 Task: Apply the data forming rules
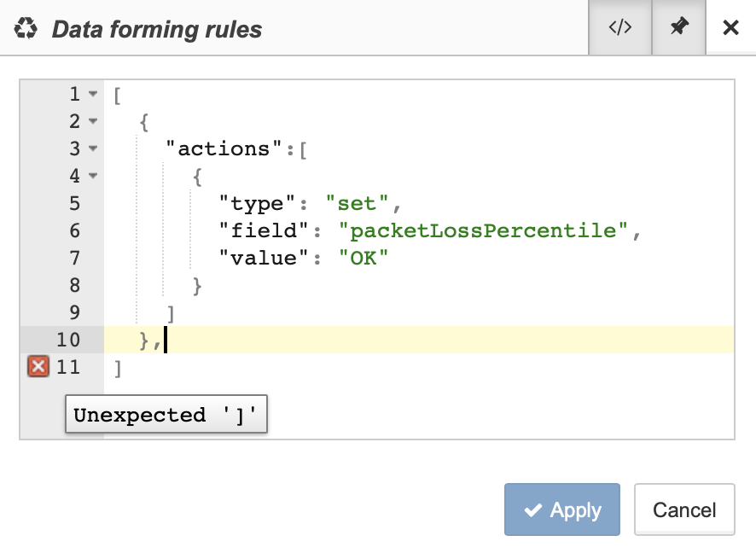click(562, 509)
